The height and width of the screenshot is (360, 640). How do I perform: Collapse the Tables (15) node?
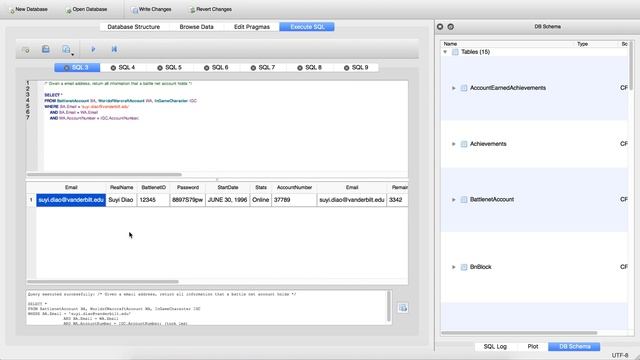(x=445, y=52)
